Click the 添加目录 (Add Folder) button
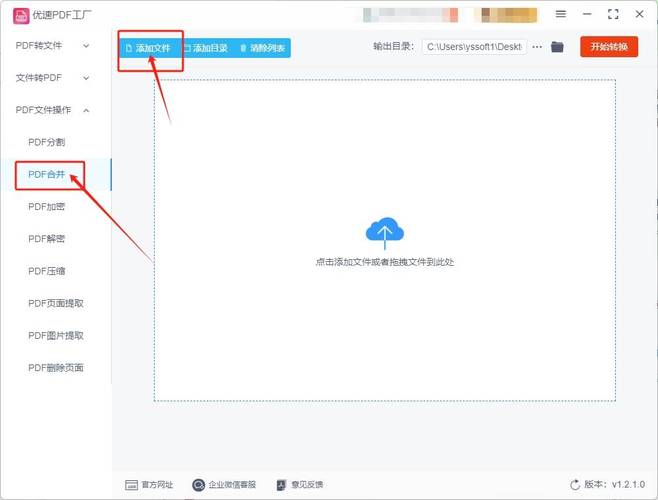The height and width of the screenshot is (500, 658). (205, 48)
